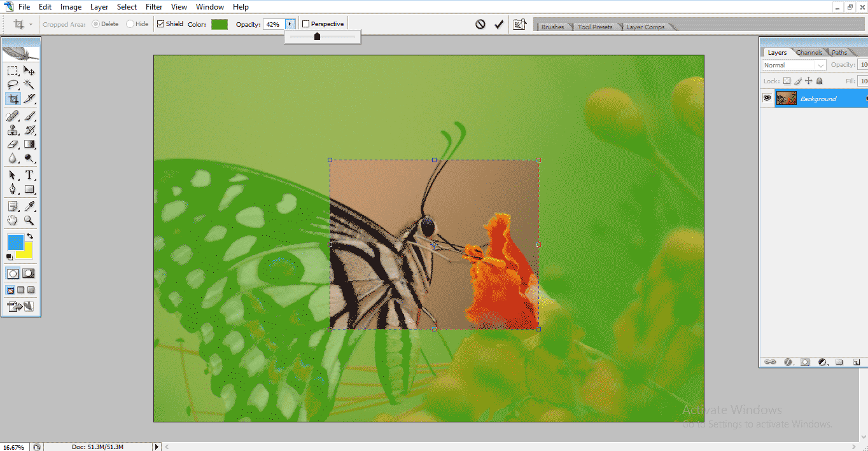Viewport: 868px width, 451px height.
Task: Select the Healing Brush tool
Action: point(13,116)
